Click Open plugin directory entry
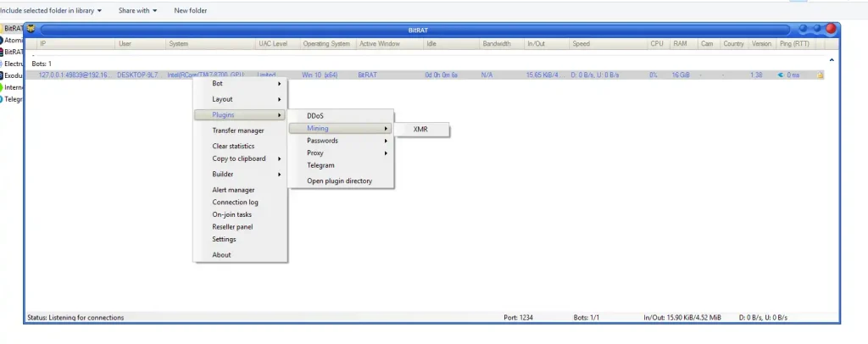The height and width of the screenshot is (344, 868). click(339, 180)
